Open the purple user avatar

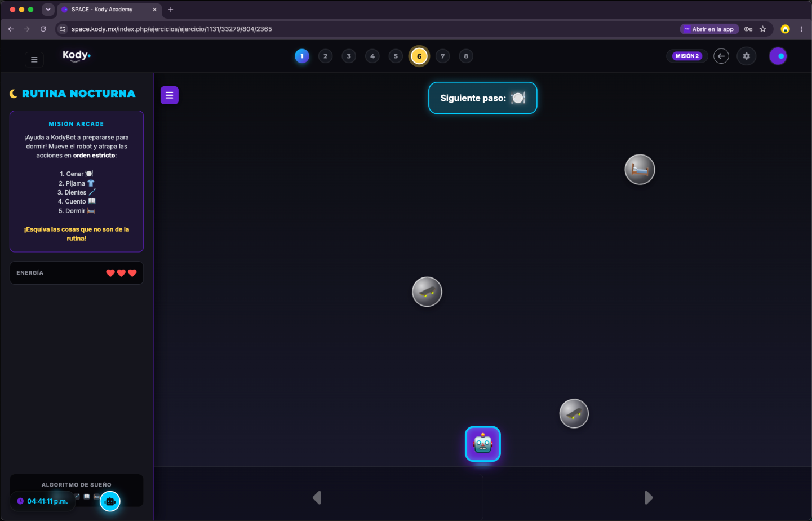point(778,56)
